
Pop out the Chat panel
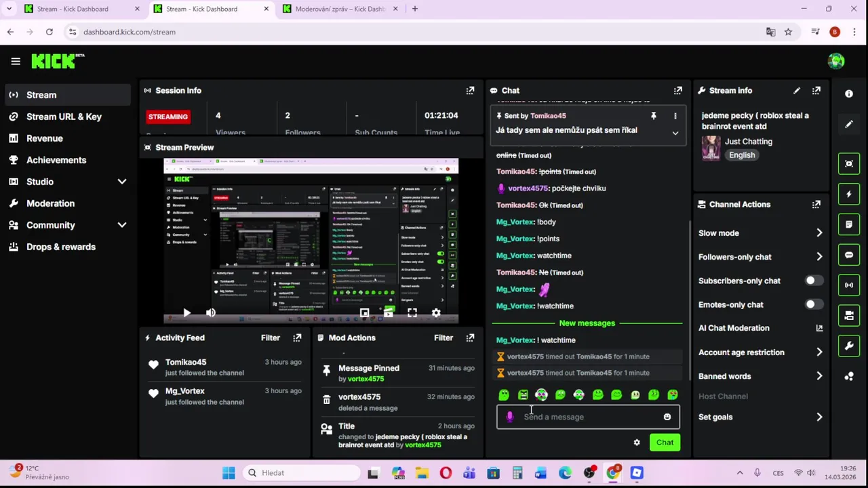(677, 90)
